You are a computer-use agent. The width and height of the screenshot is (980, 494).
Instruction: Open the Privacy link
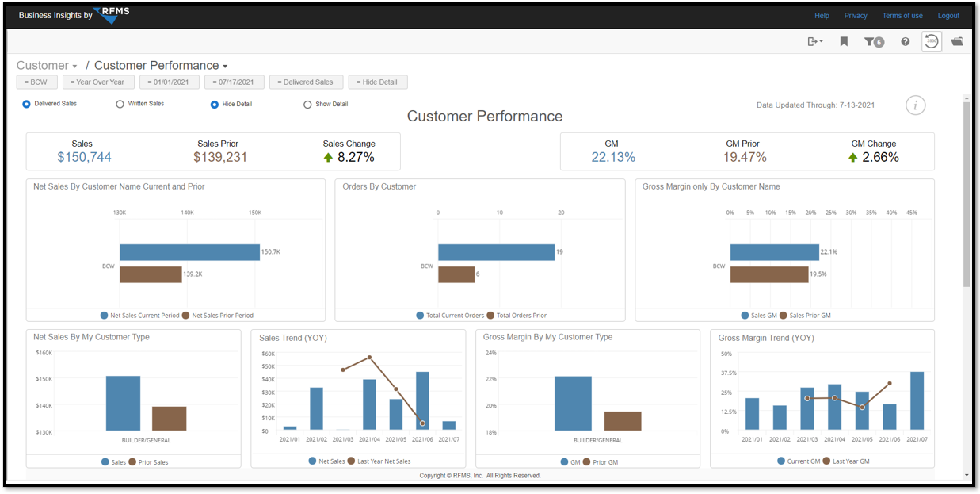tap(856, 16)
